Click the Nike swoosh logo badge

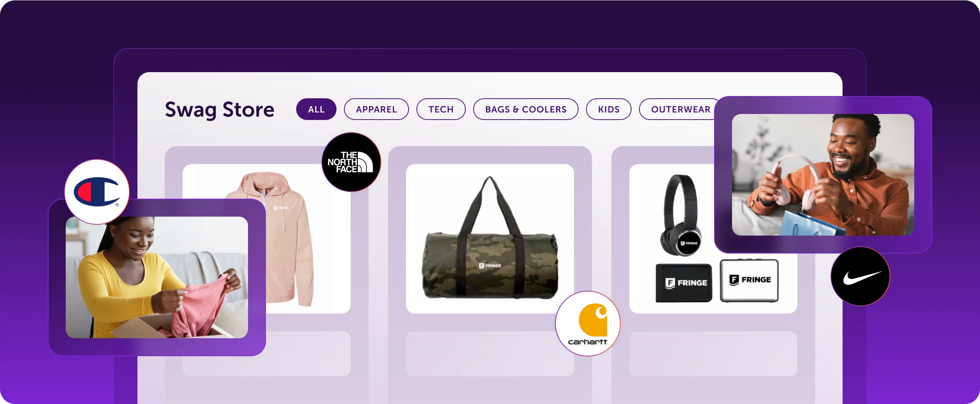tap(860, 277)
